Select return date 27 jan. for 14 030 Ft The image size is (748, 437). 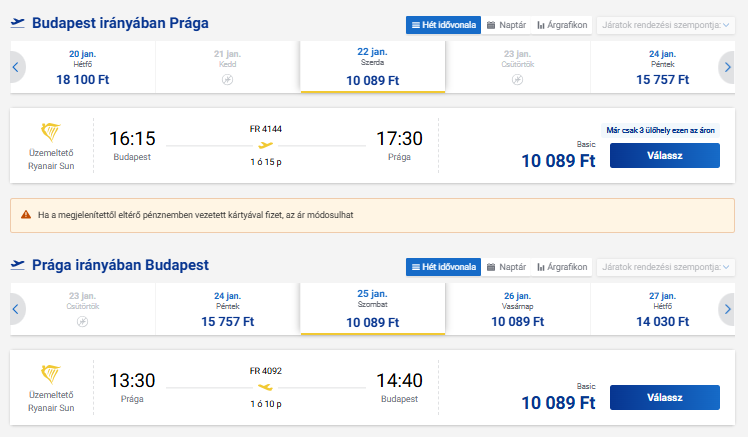pyautogui.click(x=662, y=309)
